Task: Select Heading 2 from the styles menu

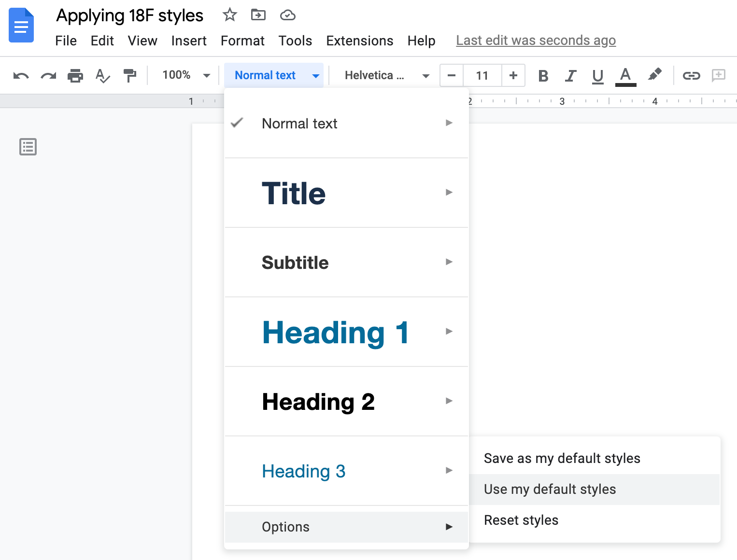Action: 319,401
